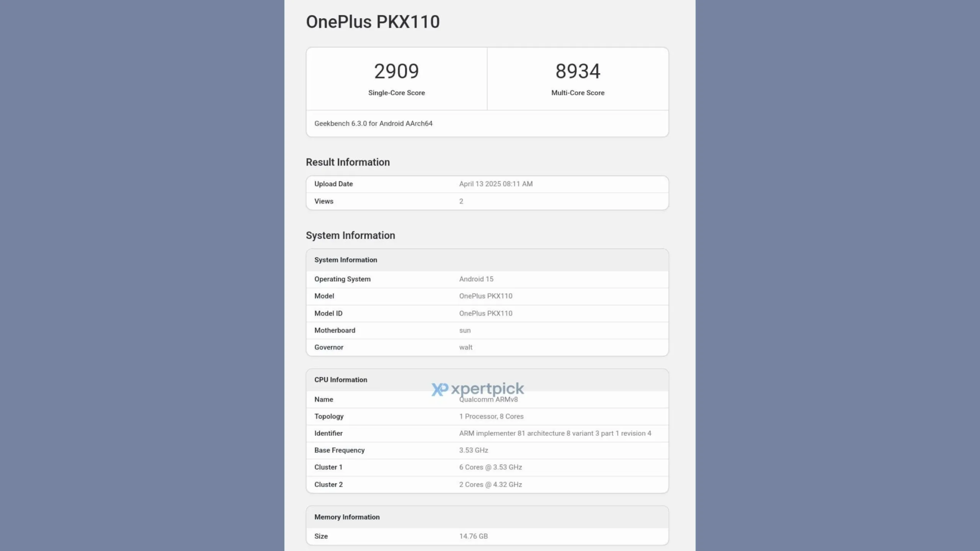Viewport: 980px width, 551px height.
Task: Select the motherboard value sun
Action: click(x=465, y=330)
